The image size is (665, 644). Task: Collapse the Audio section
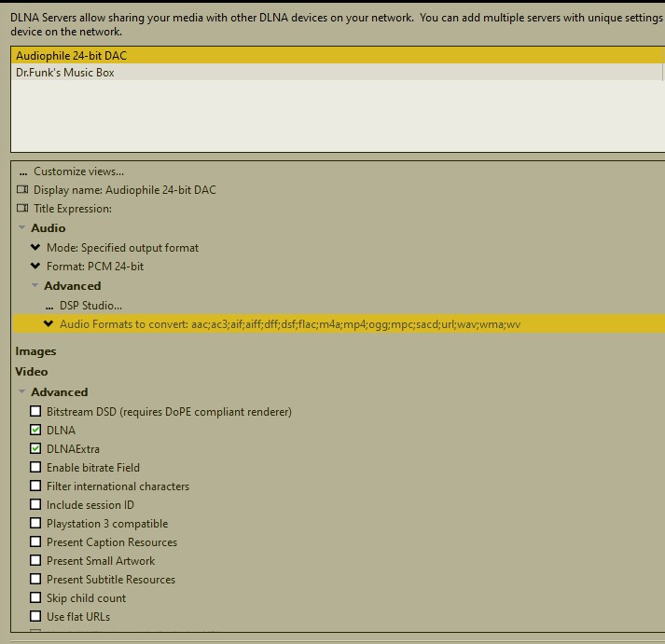(x=21, y=228)
